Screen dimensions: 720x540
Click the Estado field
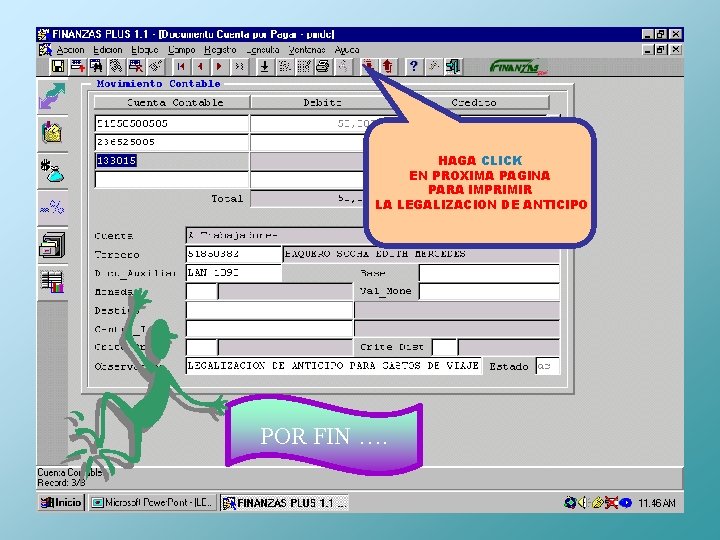(547, 366)
